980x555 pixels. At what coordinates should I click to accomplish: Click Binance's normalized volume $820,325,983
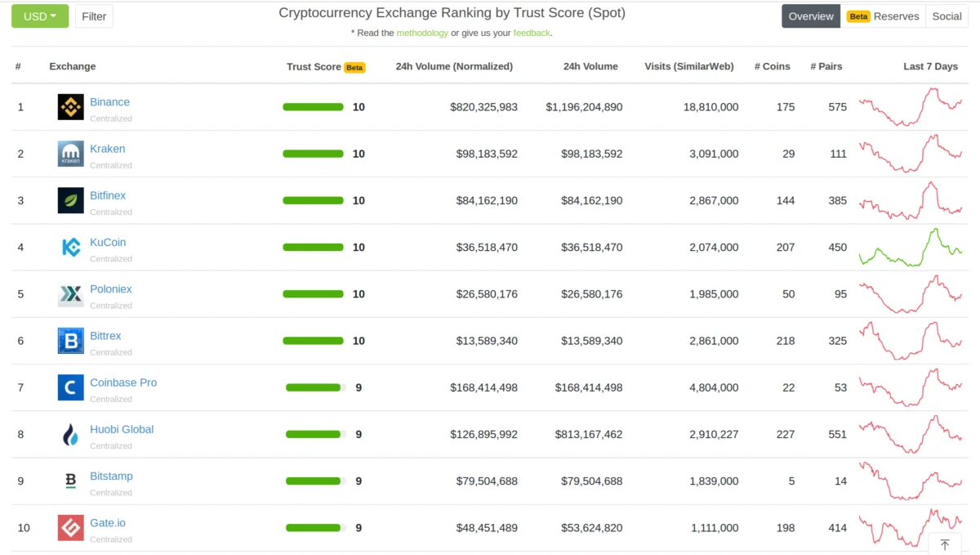pos(483,107)
